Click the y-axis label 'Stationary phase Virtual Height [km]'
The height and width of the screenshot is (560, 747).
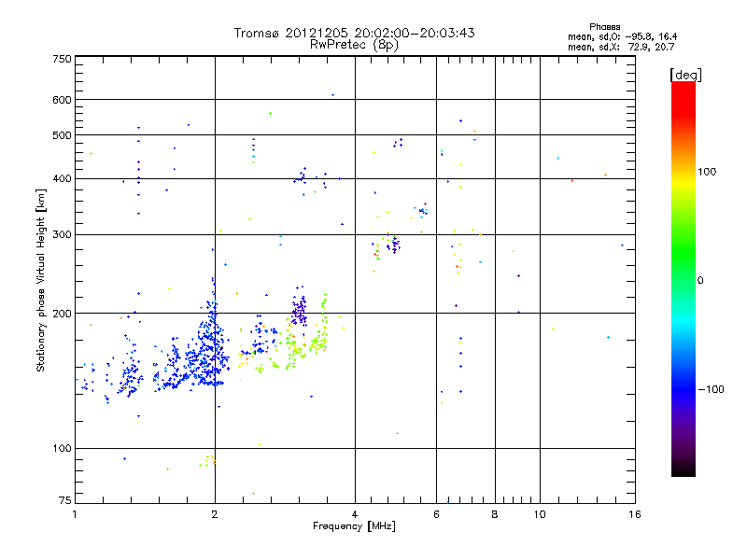point(40,280)
